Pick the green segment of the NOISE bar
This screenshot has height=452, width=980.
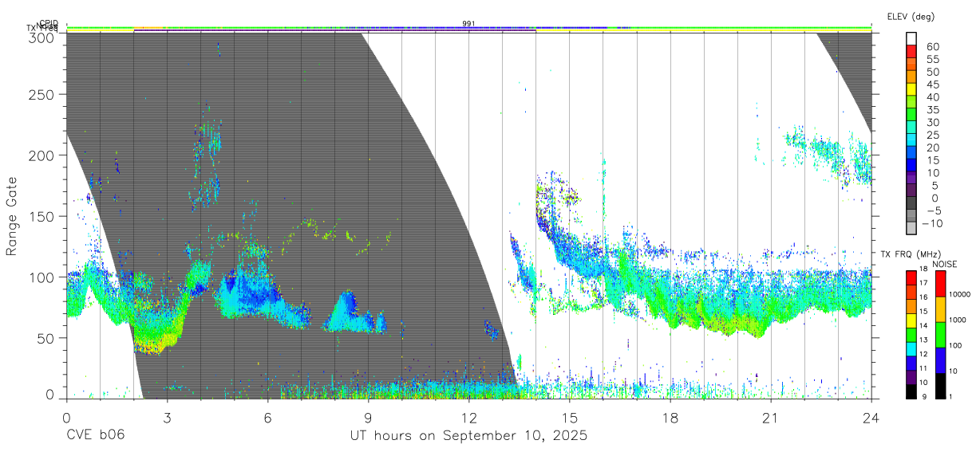(x=940, y=334)
